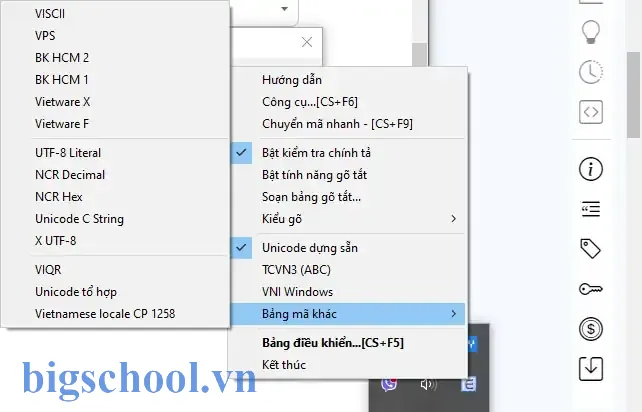The image size is (642, 412).
Task: Close the panel with the X button
Action: [307, 42]
